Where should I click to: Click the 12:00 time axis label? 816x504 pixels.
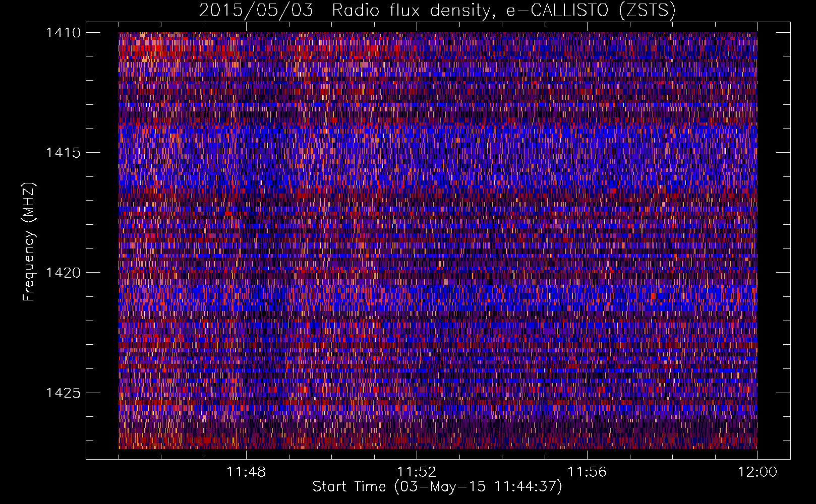[757, 472]
